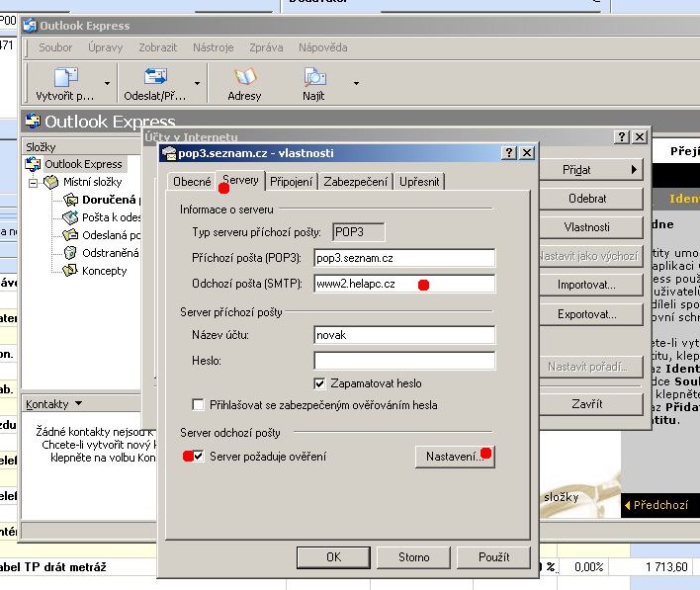Click the Outlook Express tree root icon
This screenshot has width=700, height=590.
pos(33,164)
